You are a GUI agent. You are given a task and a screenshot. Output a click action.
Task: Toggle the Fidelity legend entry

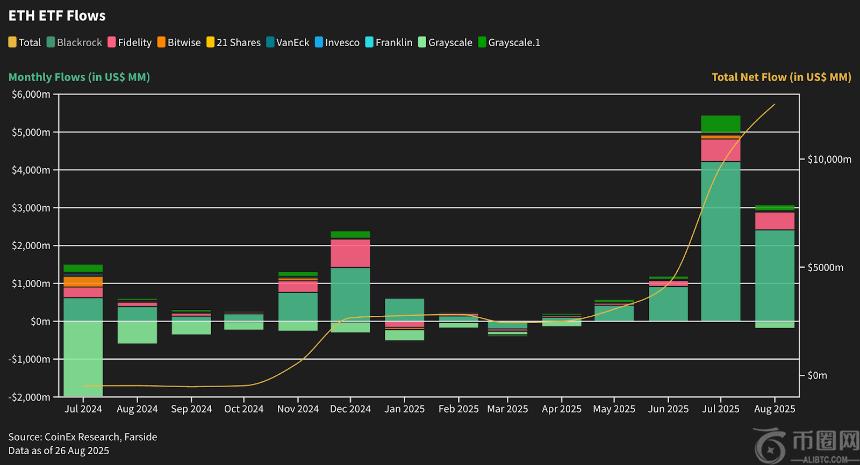(134, 43)
